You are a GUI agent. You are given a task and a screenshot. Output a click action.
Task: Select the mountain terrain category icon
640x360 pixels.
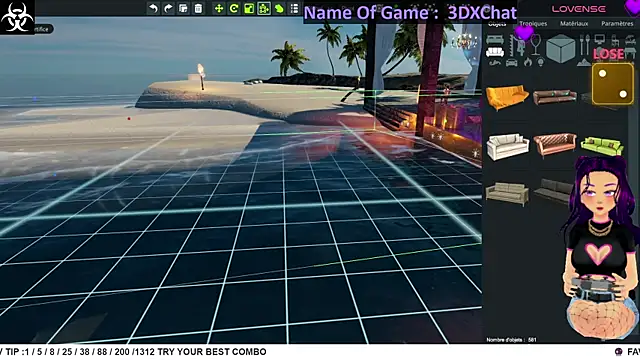(x=584, y=62)
